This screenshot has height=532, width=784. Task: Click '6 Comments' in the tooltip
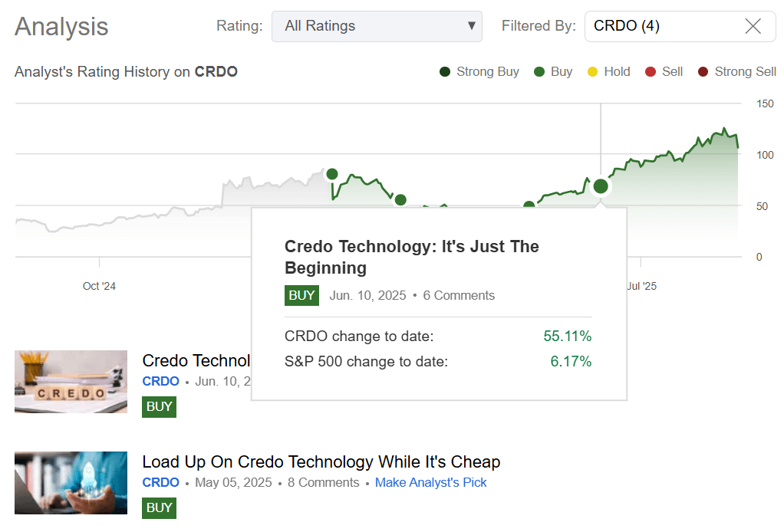tap(459, 295)
